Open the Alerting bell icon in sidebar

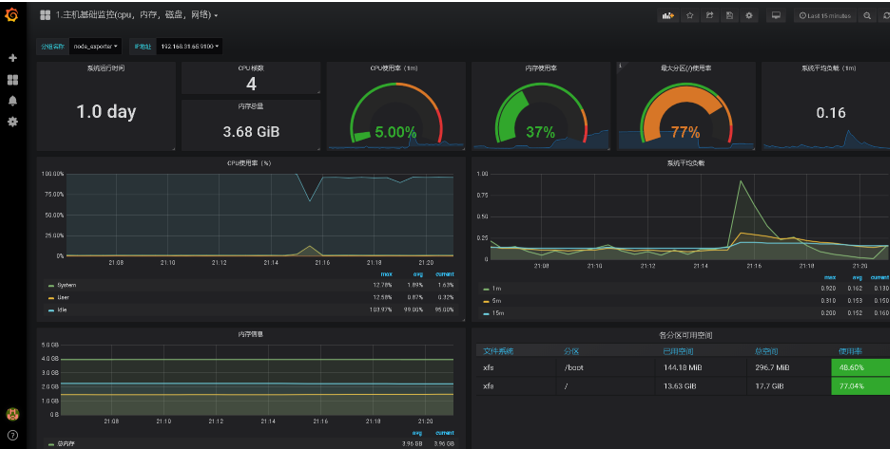pyautogui.click(x=12, y=100)
